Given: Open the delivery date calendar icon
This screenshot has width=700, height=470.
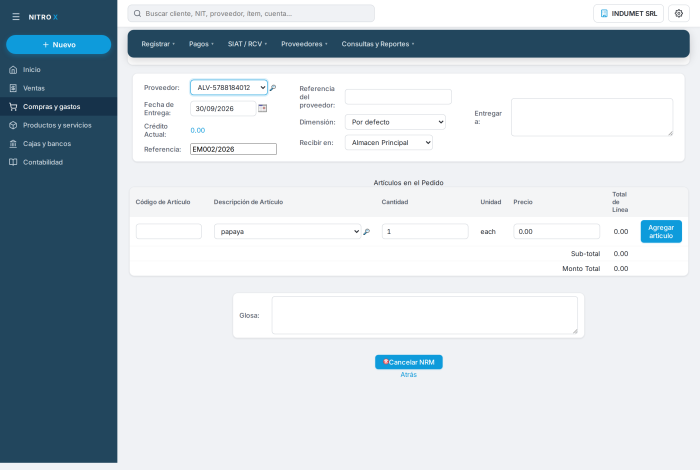Looking at the screenshot, I should tap(262, 108).
